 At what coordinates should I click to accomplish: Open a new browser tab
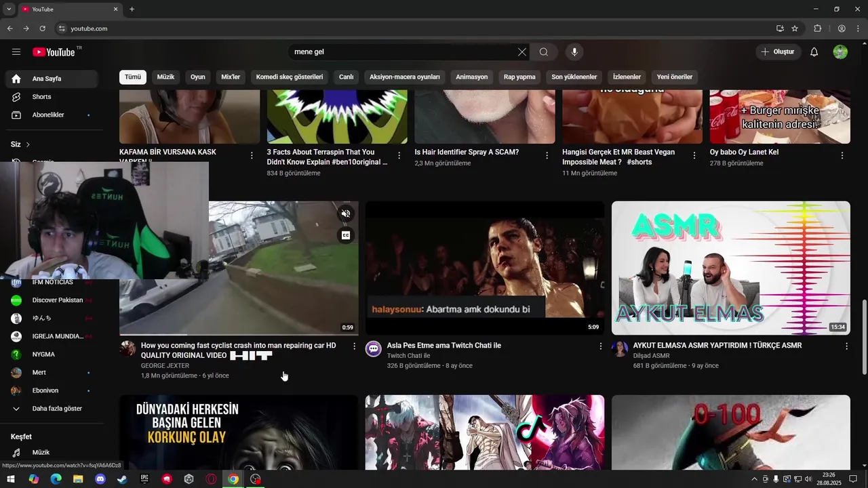click(x=132, y=9)
